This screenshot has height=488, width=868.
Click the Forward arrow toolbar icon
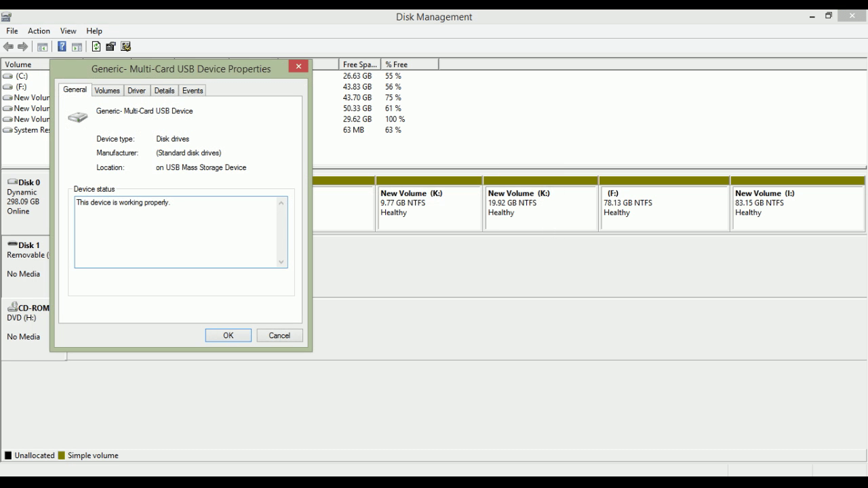click(23, 47)
